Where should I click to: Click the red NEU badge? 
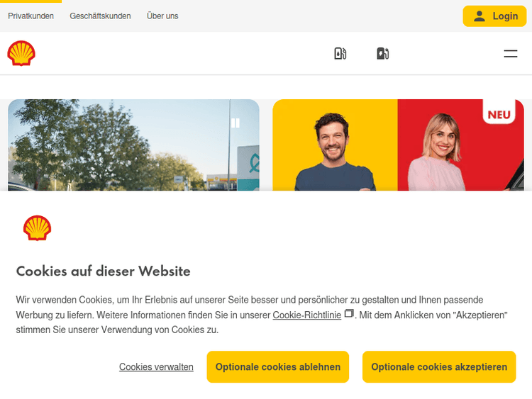tap(499, 115)
